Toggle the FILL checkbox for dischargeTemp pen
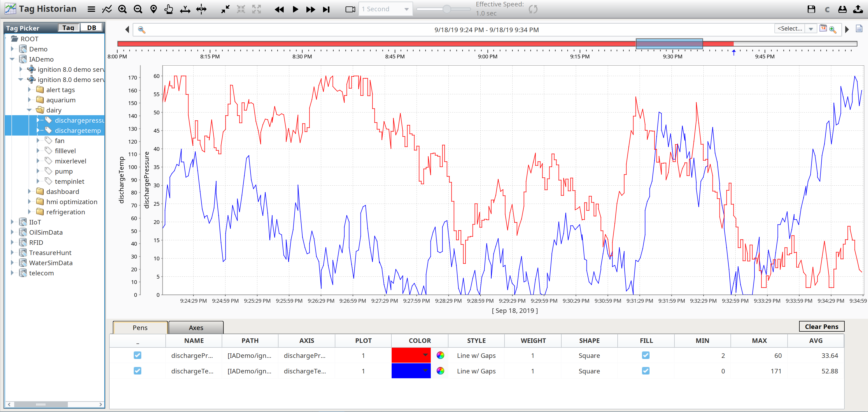 (x=646, y=370)
